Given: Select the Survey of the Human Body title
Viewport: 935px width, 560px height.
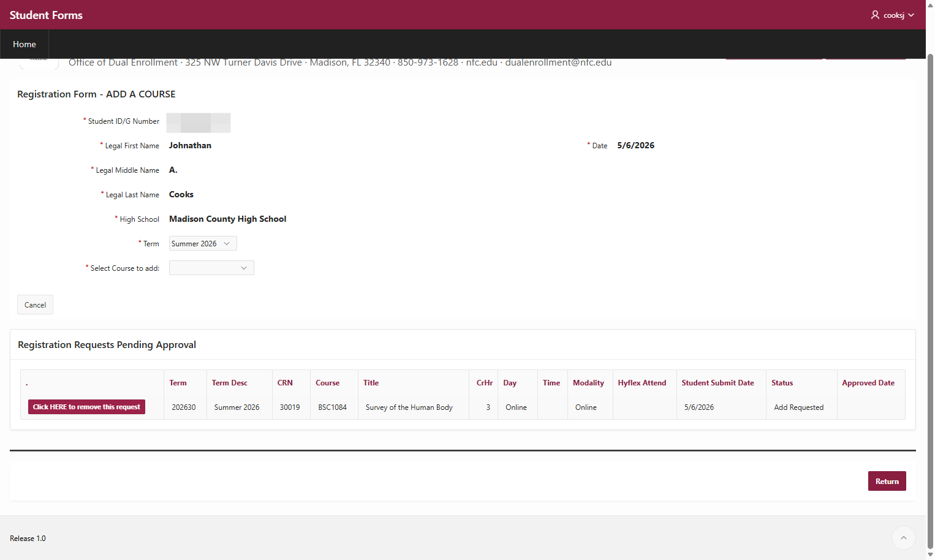Looking at the screenshot, I should pyautogui.click(x=409, y=407).
